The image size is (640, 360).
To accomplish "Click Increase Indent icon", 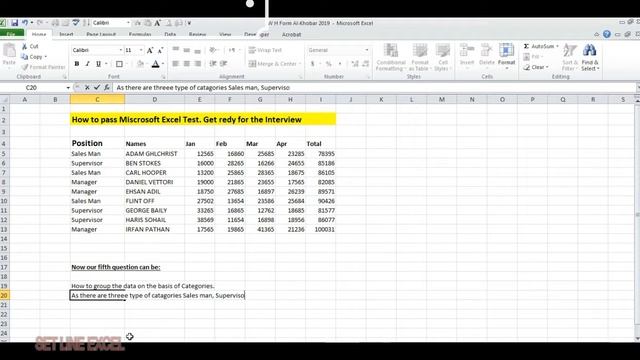I will tap(223, 64).
